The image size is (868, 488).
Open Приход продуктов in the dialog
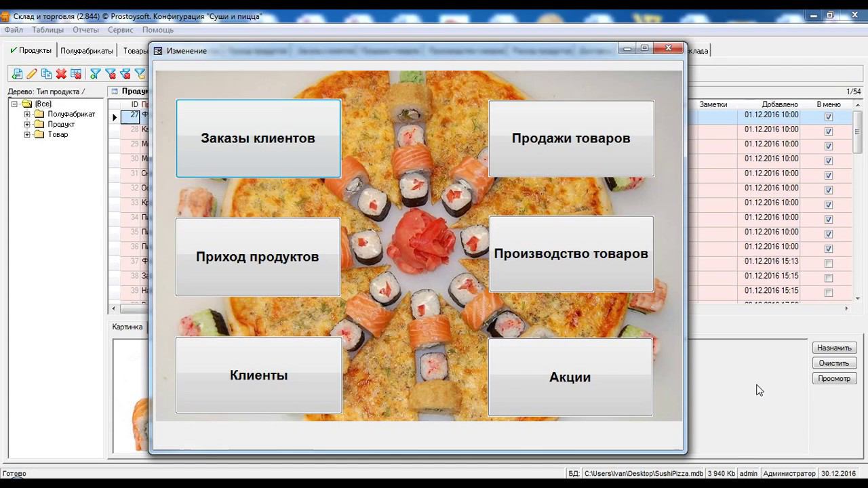point(258,257)
